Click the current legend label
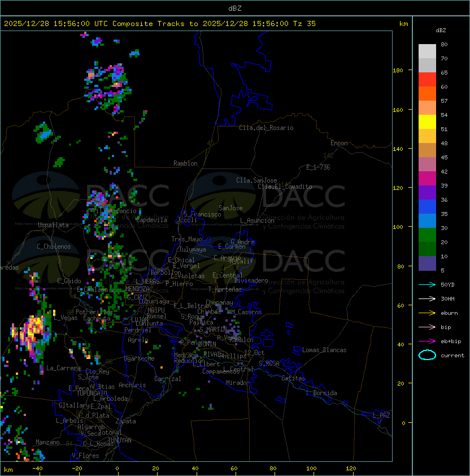This screenshot has width=470, height=476. coord(452,356)
